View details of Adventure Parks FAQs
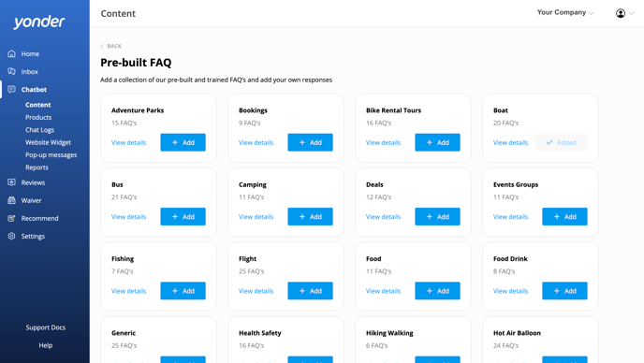 [x=128, y=142]
